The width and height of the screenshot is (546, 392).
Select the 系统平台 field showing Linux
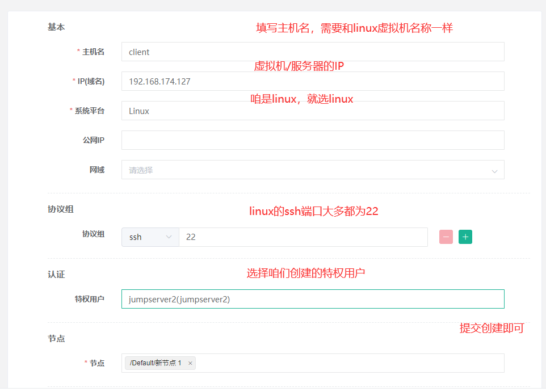coord(312,110)
